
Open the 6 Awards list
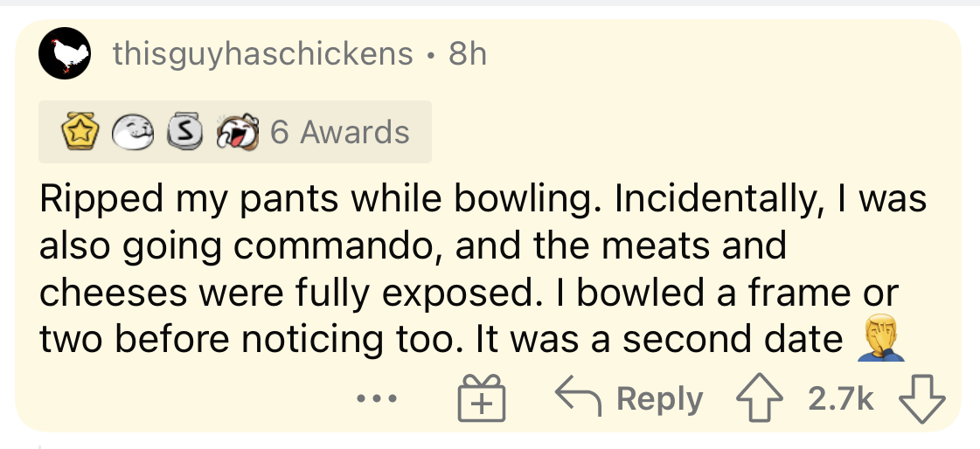(x=339, y=132)
